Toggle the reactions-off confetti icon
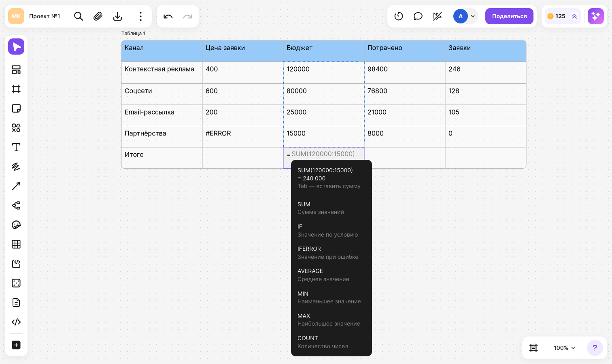The image size is (612, 364). (x=438, y=16)
